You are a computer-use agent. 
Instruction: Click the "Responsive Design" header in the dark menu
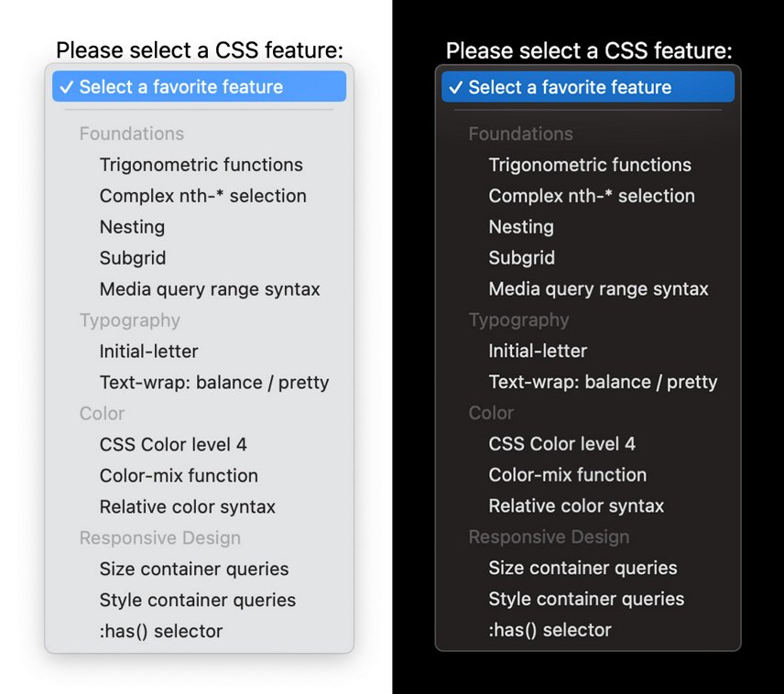point(549,537)
